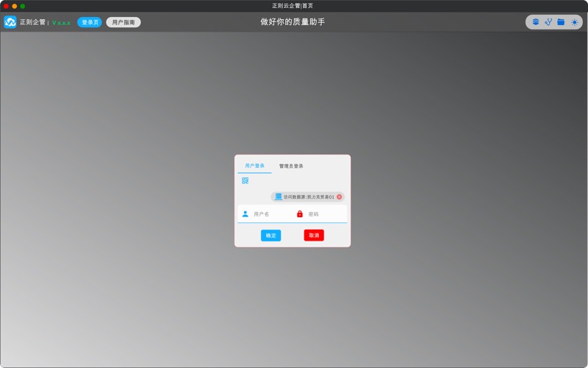Open the stacked layers icon in top toolbar
This screenshot has width=588, height=368.
pyautogui.click(x=536, y=22)
